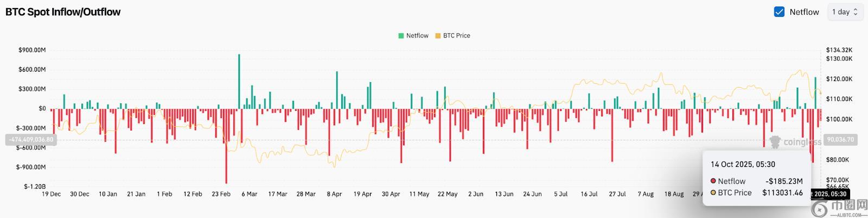Click the deepest red bar near 23 Feb

(226, 146)
